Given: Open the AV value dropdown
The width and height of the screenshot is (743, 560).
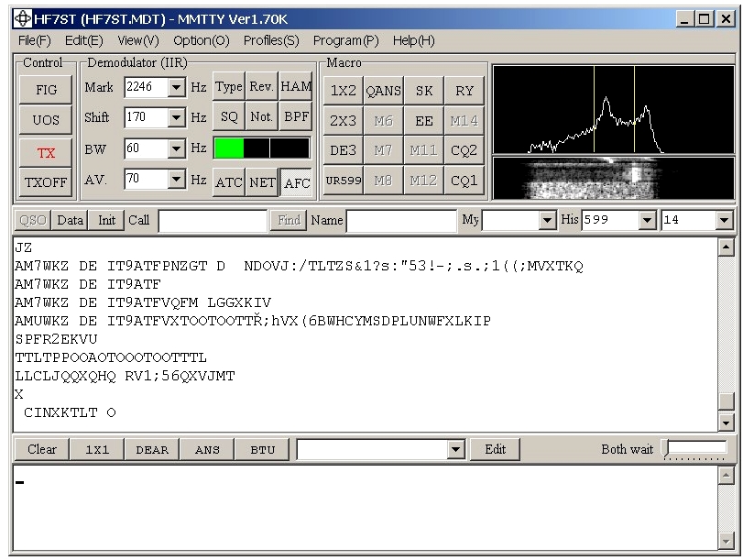Looking at the screenshot, I should click(176, 180).
